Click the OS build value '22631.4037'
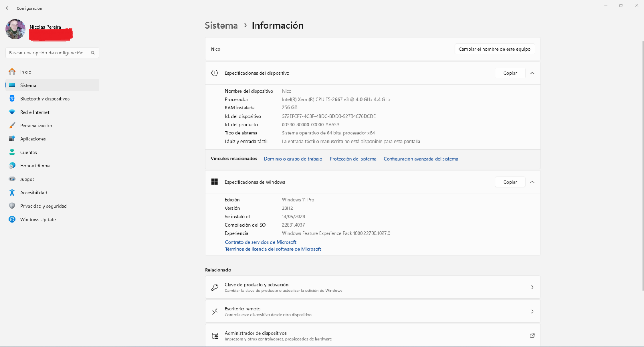This screenshot has height=347, width=644. pyautogui.click(x=293, y=225)
